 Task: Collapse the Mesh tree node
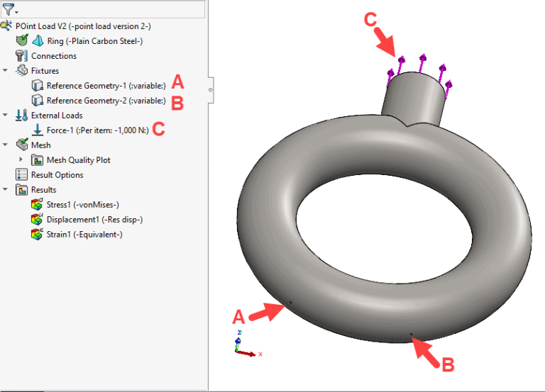[6, 145]
